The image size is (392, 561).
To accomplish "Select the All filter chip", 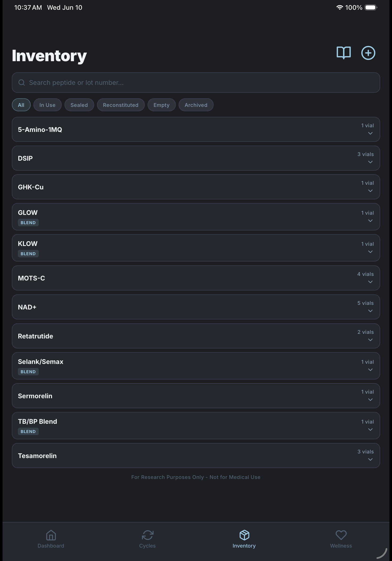I will [x=21, y=105].
